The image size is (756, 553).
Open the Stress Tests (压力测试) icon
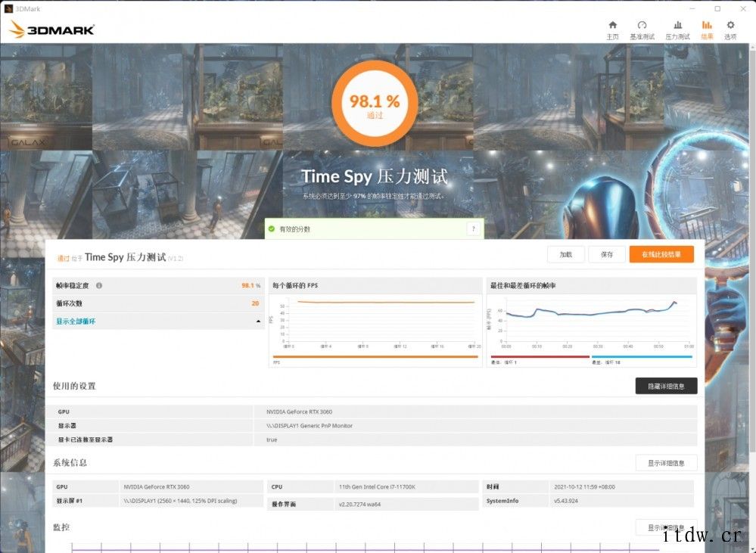click(677, 25)
